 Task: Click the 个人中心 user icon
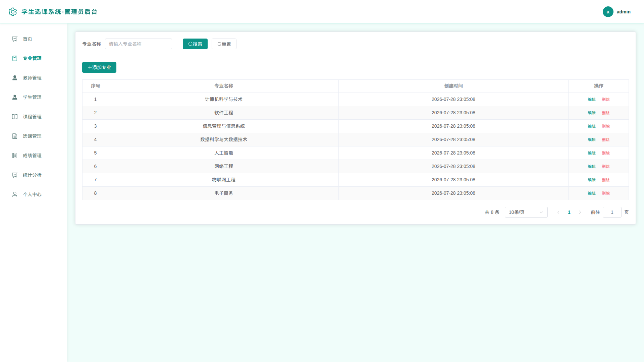[x=15, y=194]
